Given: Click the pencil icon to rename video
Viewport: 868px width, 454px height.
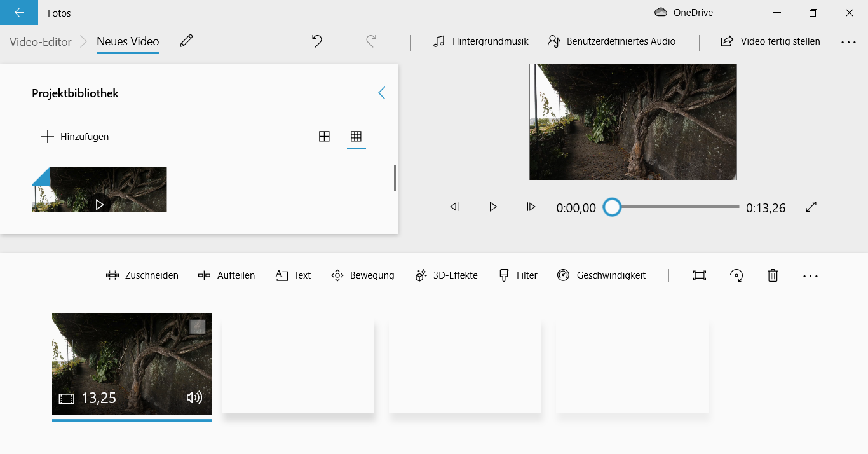Looking at the screenshot, I should pos(186,41).
